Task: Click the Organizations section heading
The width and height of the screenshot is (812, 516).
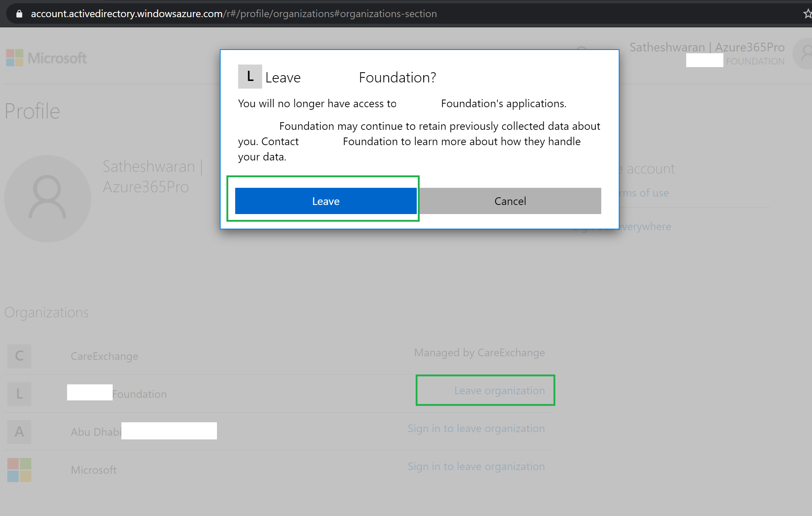Action: pyautogui.click(x=47, y=313)
